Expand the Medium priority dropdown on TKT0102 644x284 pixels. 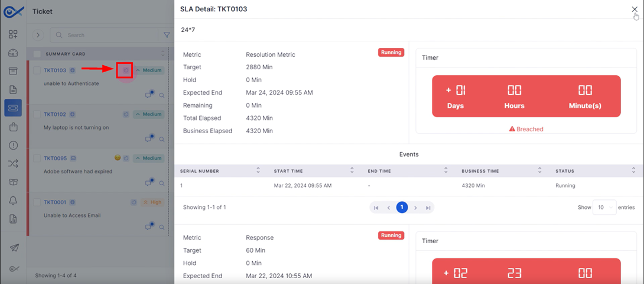point(148,114)
